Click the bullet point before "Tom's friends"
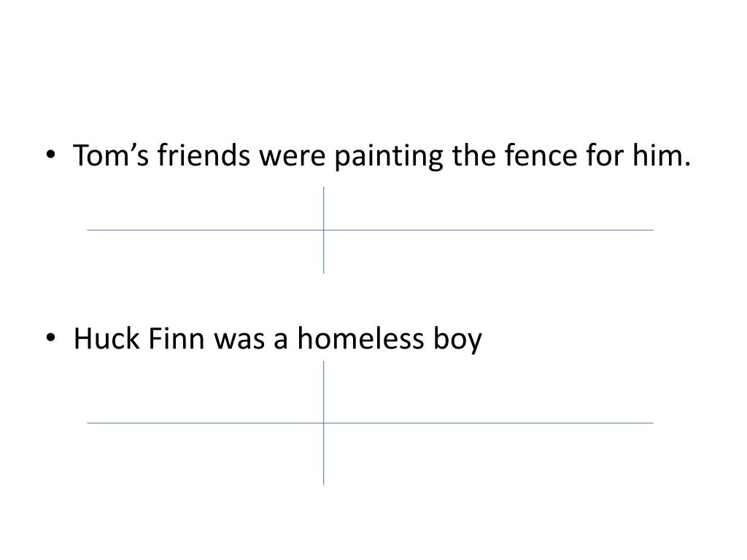 tap(51, 155)
